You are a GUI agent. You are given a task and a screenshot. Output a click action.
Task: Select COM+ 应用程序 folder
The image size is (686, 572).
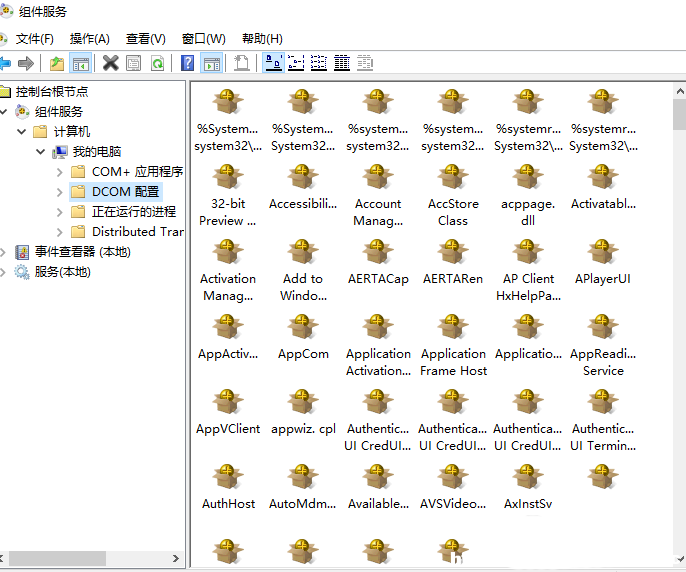pyautogui.click(x=137, y=172)
